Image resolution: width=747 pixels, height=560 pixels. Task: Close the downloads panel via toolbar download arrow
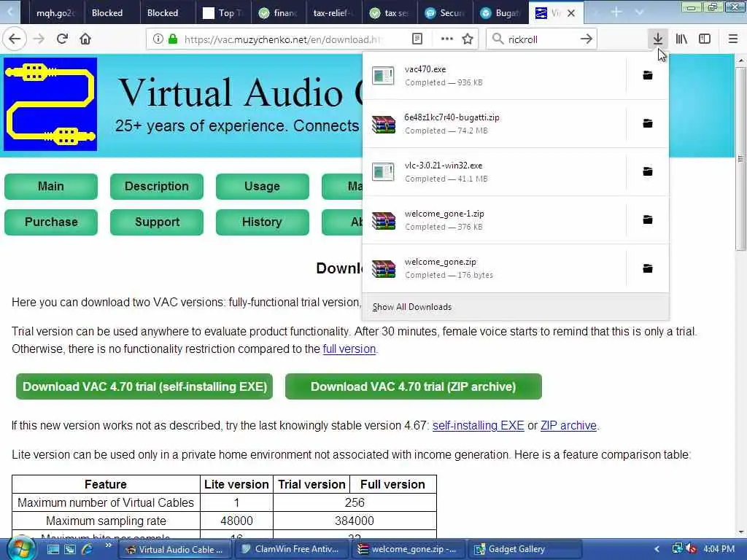[x=658, y=39]
